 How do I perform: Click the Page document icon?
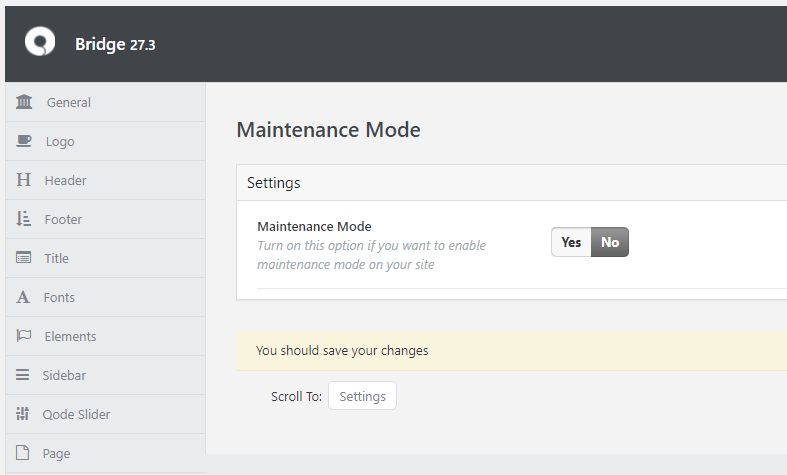(23, 452)
